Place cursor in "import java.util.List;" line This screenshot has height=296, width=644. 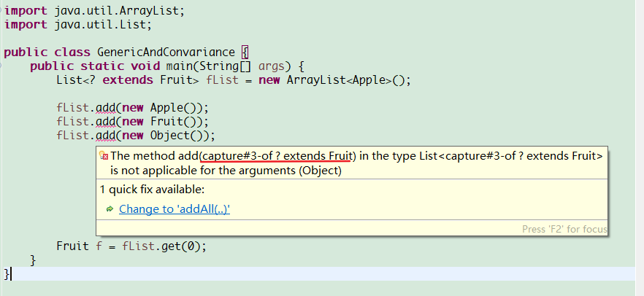(78, 25)
